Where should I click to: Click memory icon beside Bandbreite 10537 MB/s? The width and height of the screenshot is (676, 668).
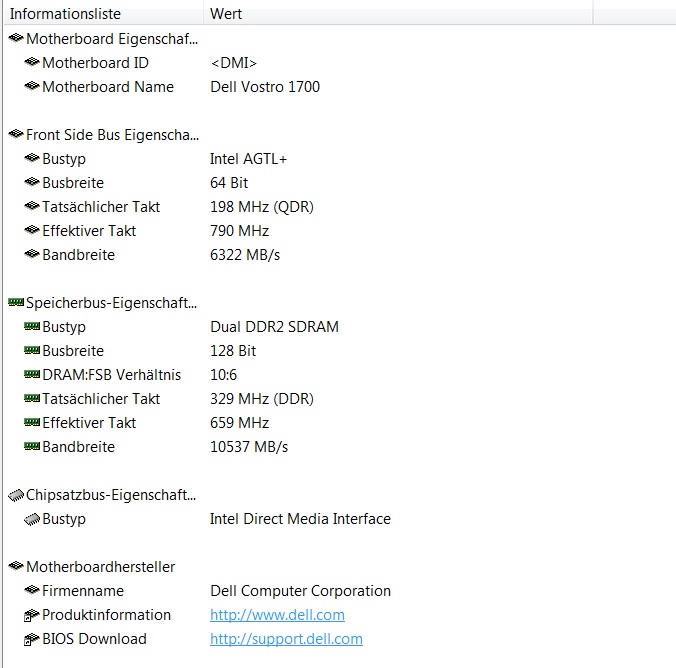click(x=32, y=447)
